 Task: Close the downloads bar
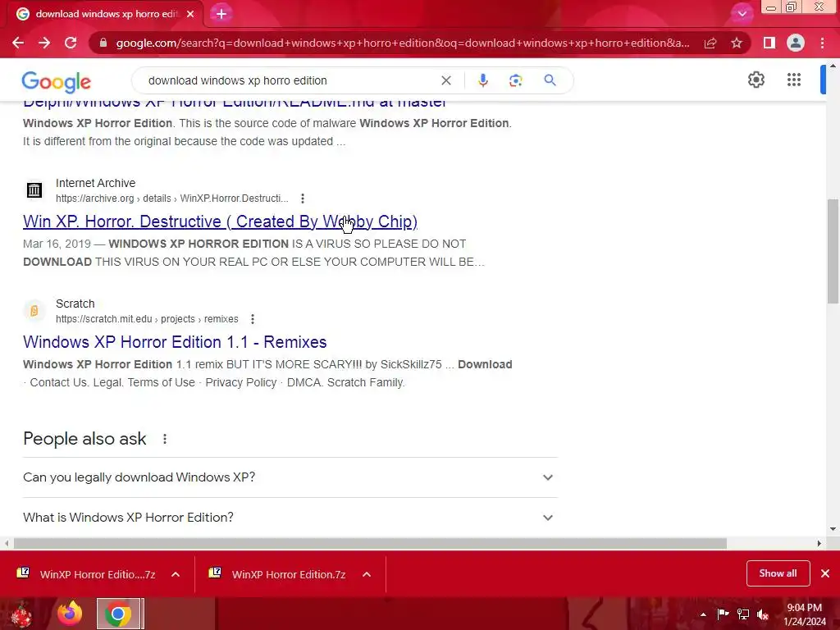825,573
